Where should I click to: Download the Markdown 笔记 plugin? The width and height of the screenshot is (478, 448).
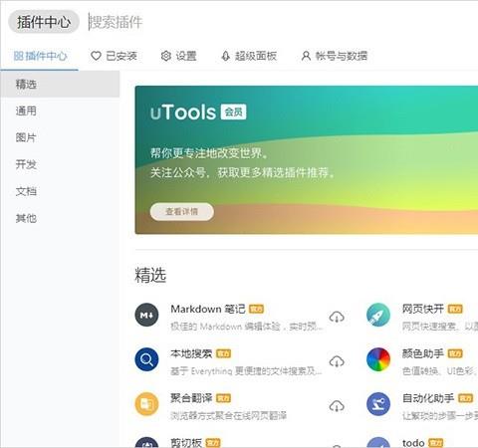coord(337,317)
